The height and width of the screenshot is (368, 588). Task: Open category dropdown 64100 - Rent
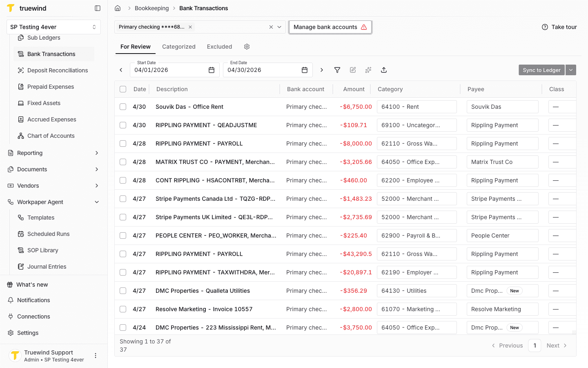click(x=416, y=107)
